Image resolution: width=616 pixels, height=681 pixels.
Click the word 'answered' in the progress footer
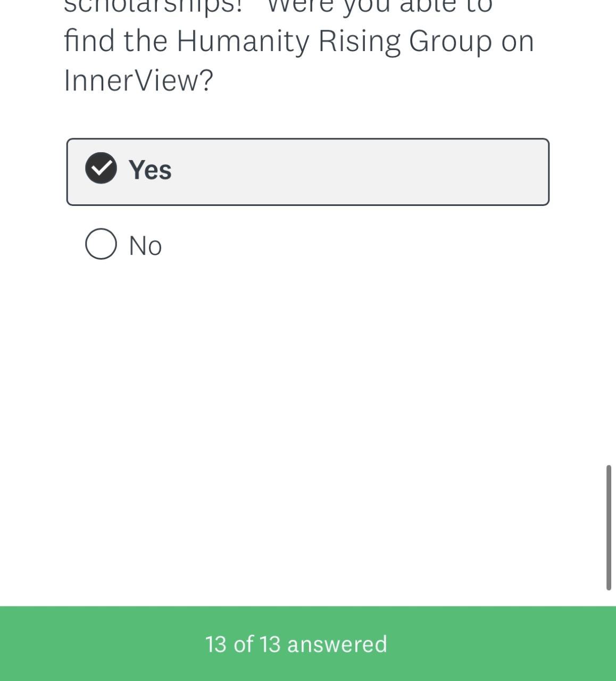(x=337, y=644)
